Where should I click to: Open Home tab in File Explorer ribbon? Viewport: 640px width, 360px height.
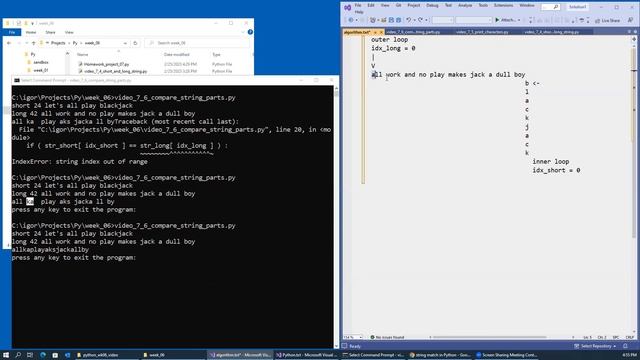click(31, 32)
